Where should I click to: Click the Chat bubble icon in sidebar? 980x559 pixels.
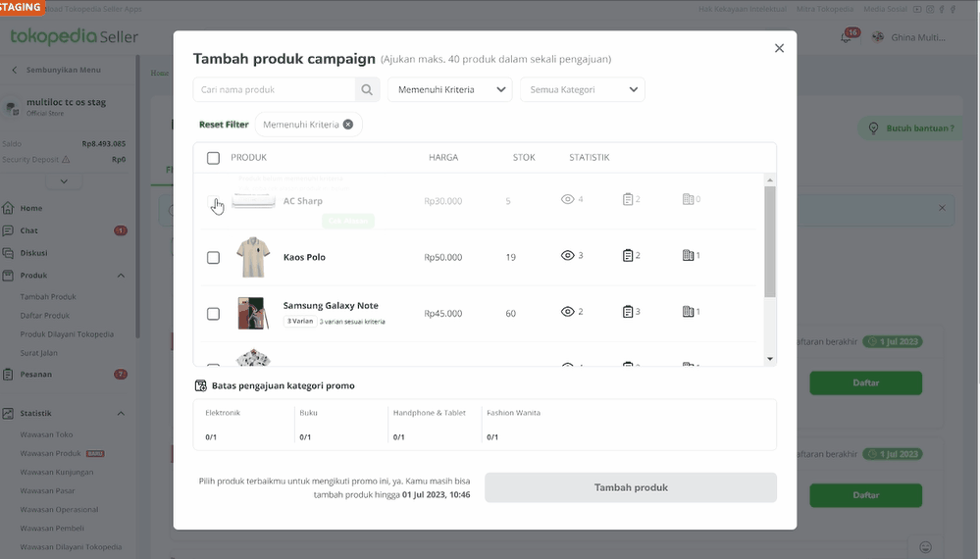(8, 230)
